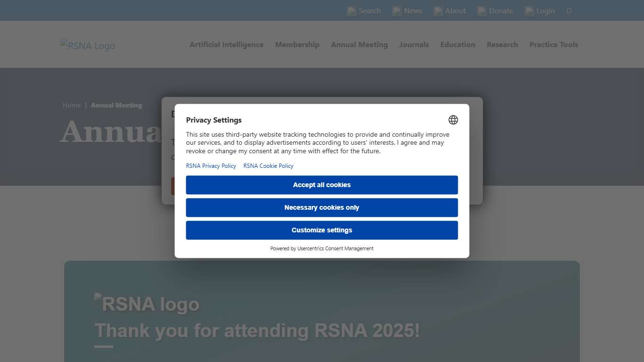Open Customize settings

322,230
